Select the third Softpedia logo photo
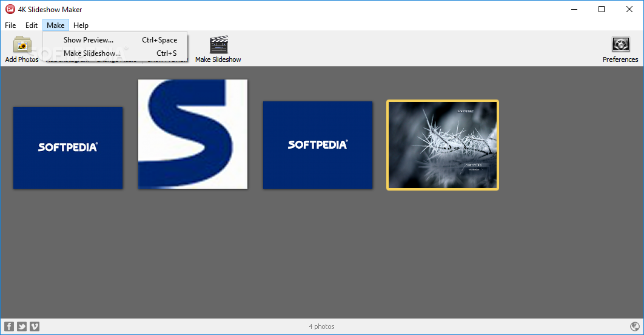 [x=318, y=145]
